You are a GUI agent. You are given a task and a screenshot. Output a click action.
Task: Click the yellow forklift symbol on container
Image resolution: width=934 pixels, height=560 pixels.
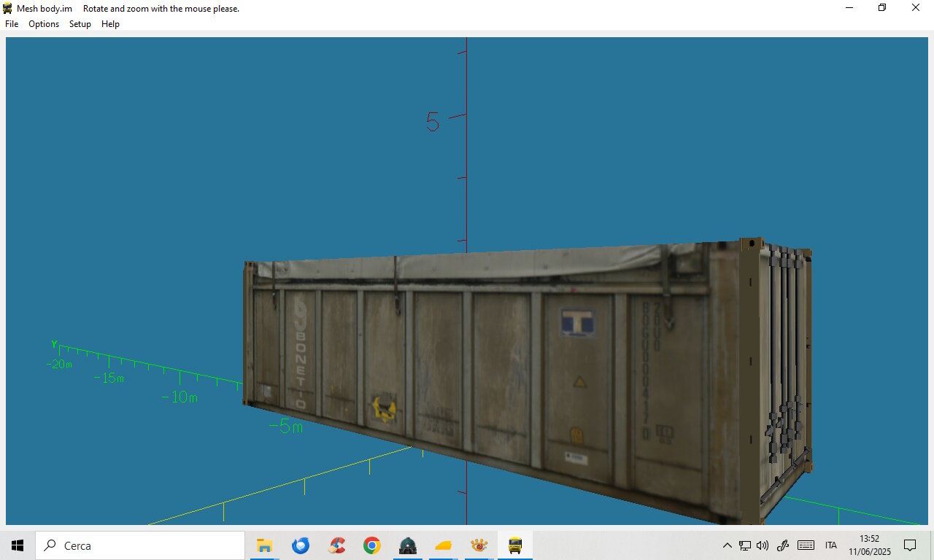(384, 408)
